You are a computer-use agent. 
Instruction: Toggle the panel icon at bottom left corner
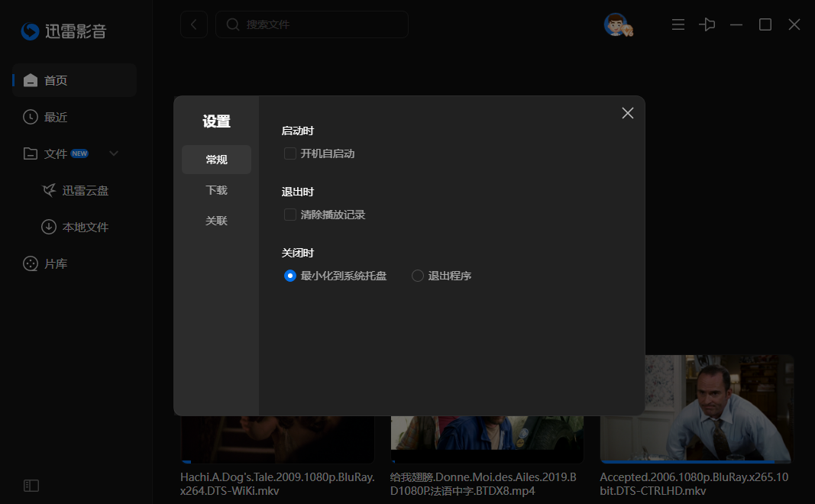(x=31, y=486)
